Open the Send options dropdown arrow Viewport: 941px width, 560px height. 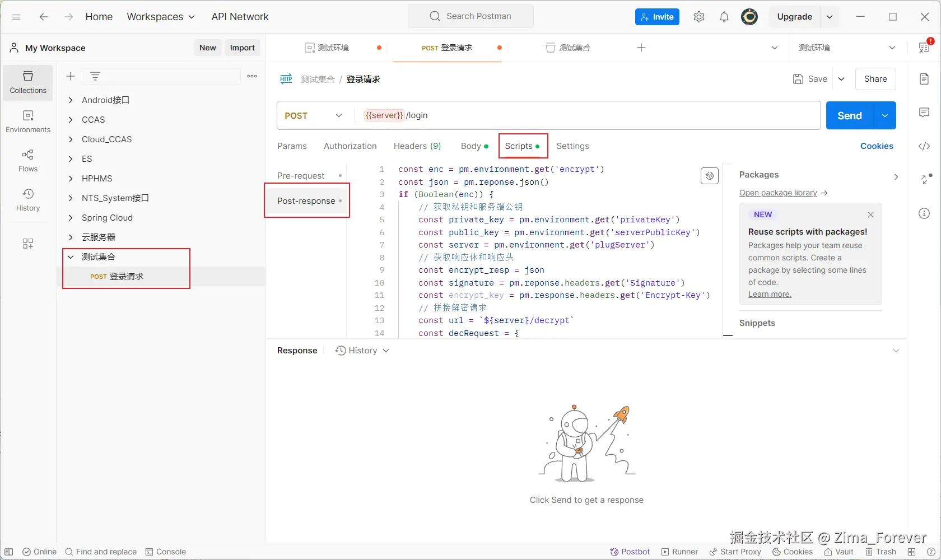click(885, 115)
